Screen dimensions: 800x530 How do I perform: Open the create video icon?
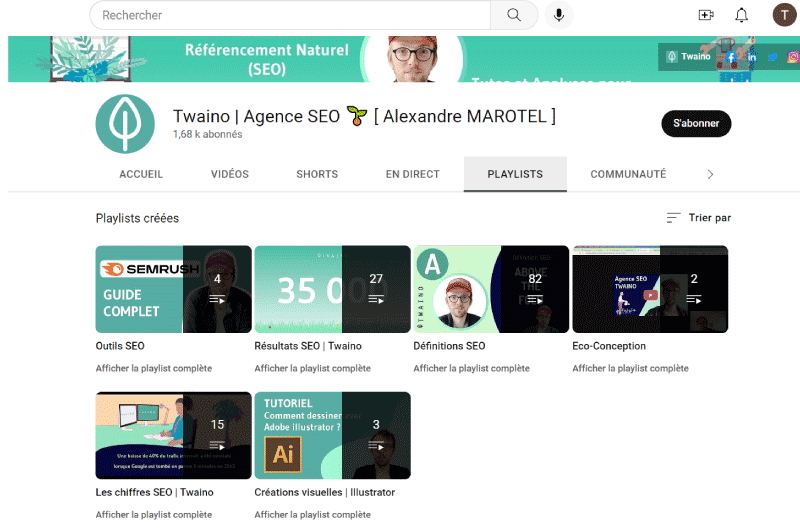point(706,15)
